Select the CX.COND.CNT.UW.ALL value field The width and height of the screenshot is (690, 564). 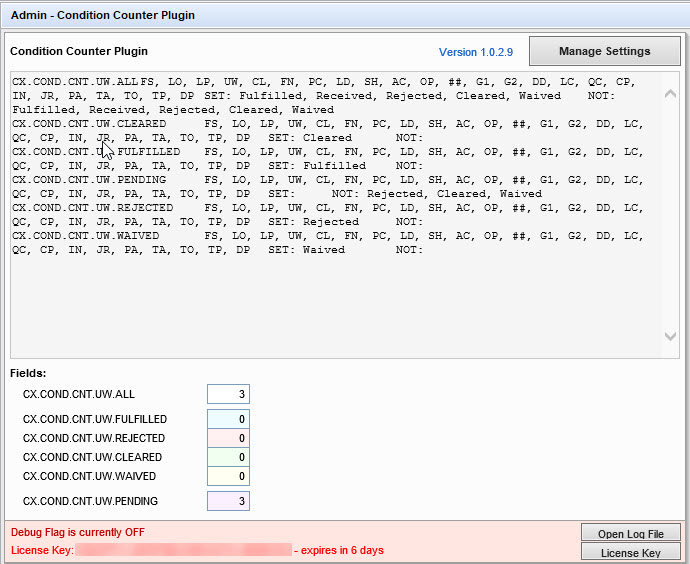click(x=228, y=395)
